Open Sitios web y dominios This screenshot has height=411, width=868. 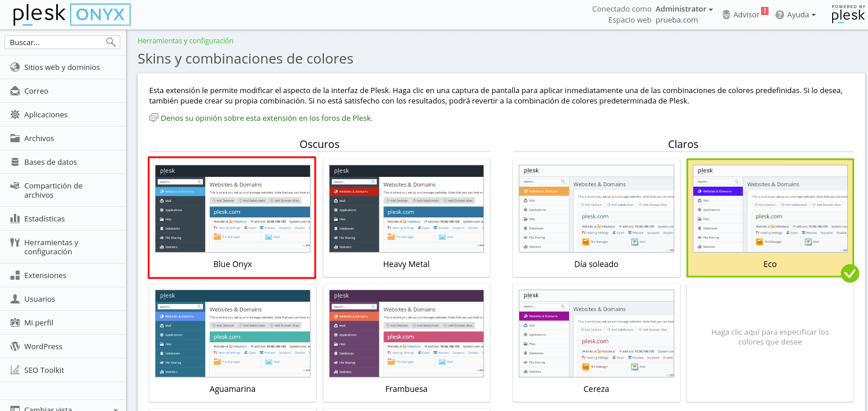[x=63, y=67]
